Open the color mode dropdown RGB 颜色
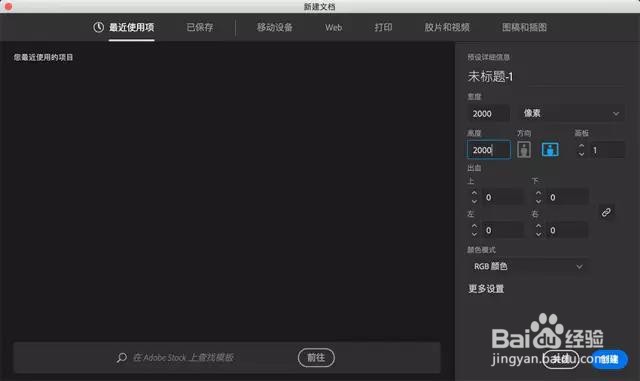 coord(528,267)
